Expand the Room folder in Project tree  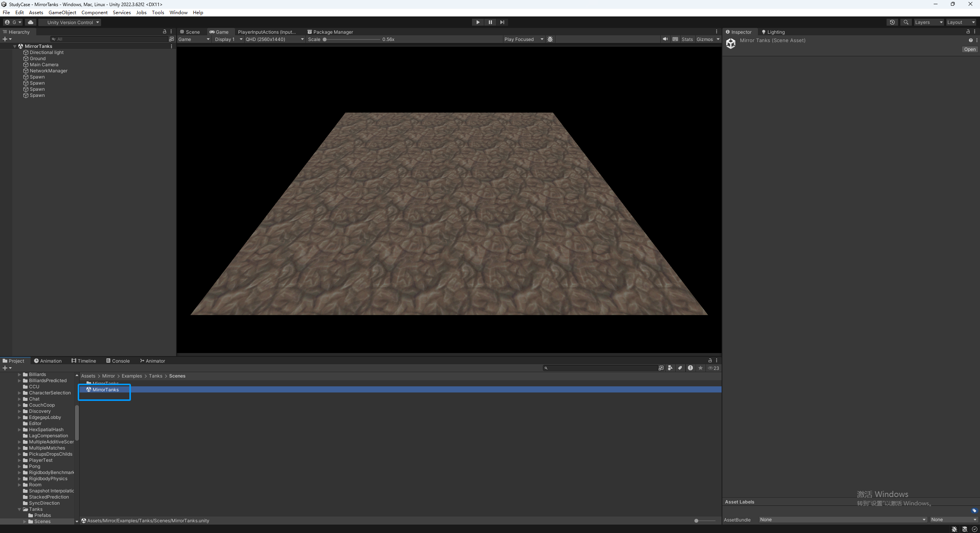pyautogui.click(x=19, y=485)
